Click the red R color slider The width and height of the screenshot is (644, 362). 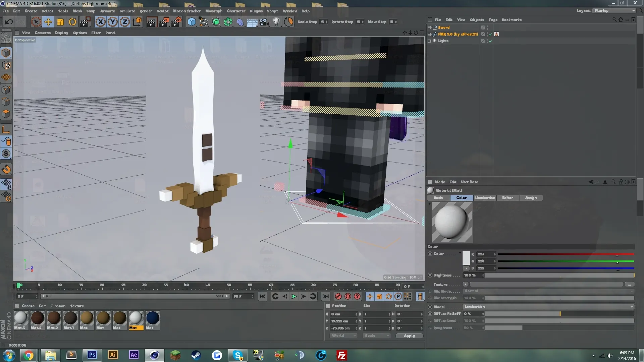click(566, 254)
